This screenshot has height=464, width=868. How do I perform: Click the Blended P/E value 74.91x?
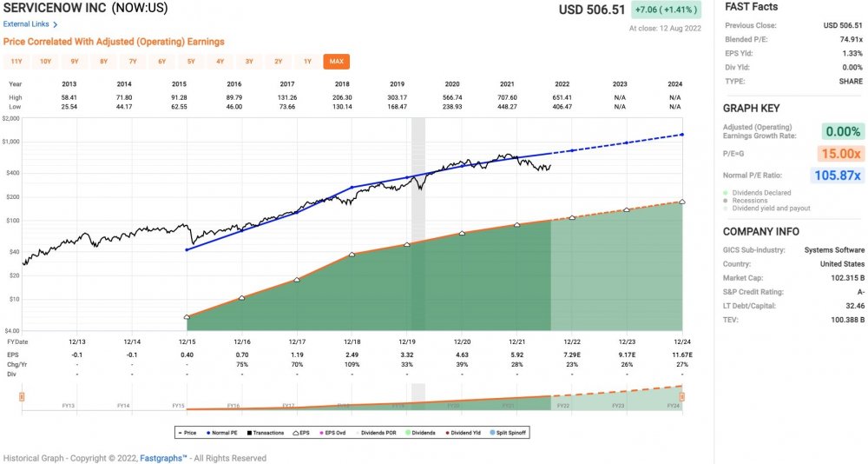point(851,39)
